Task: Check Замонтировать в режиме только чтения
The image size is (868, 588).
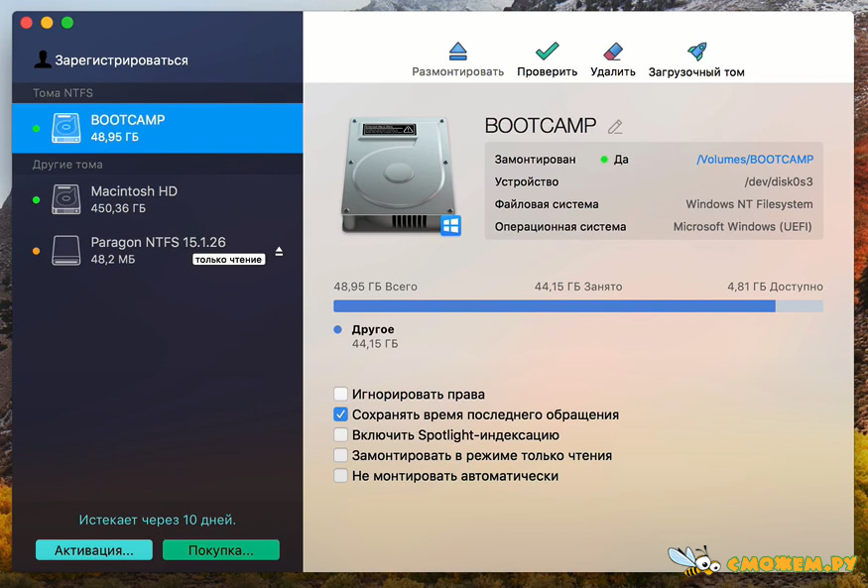Action: point(340,455)
